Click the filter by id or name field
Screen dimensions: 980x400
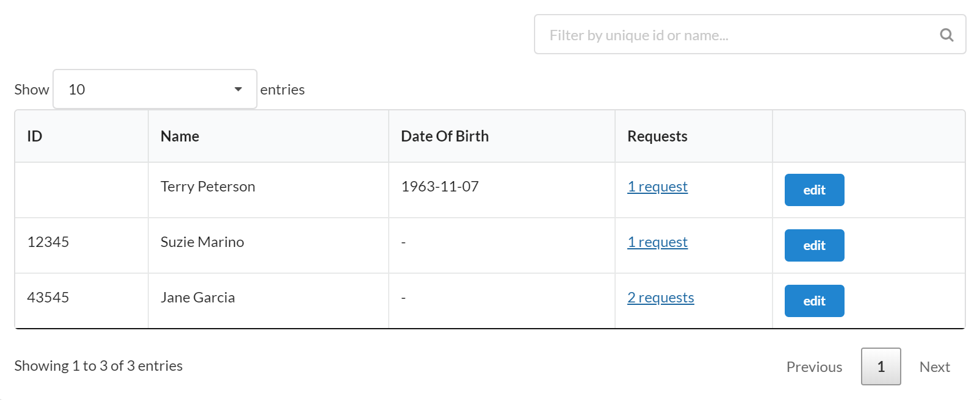[738, 35]
